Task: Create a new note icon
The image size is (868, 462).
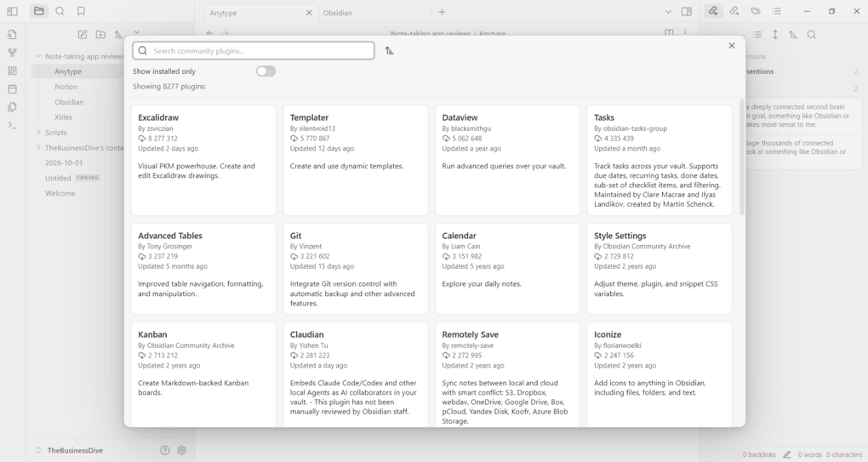Action: (x=83, y=34)
